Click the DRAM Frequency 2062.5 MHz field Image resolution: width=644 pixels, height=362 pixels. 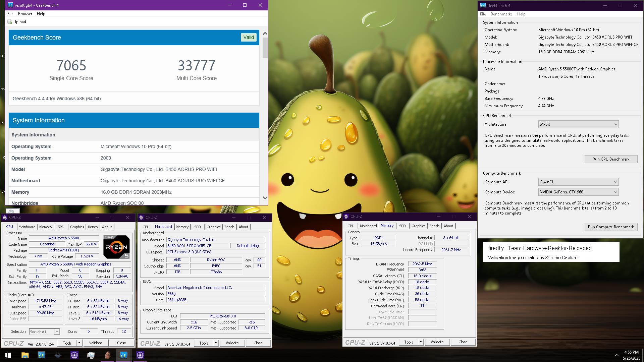click(x=422, y=264)
